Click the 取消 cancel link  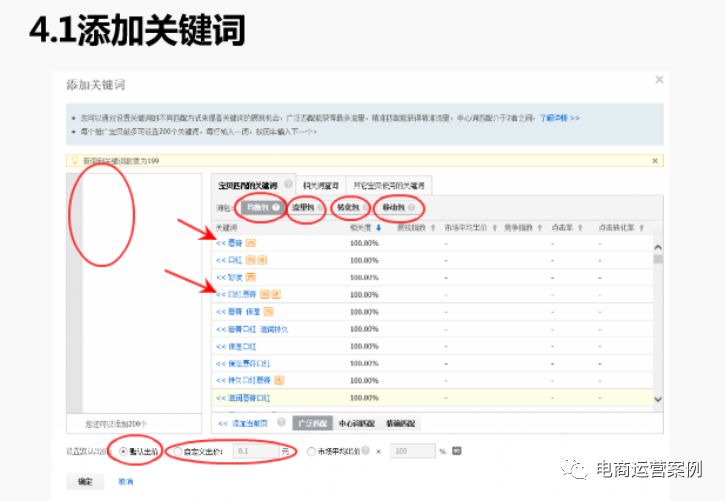pyautogui.click(x=125, y=482)
